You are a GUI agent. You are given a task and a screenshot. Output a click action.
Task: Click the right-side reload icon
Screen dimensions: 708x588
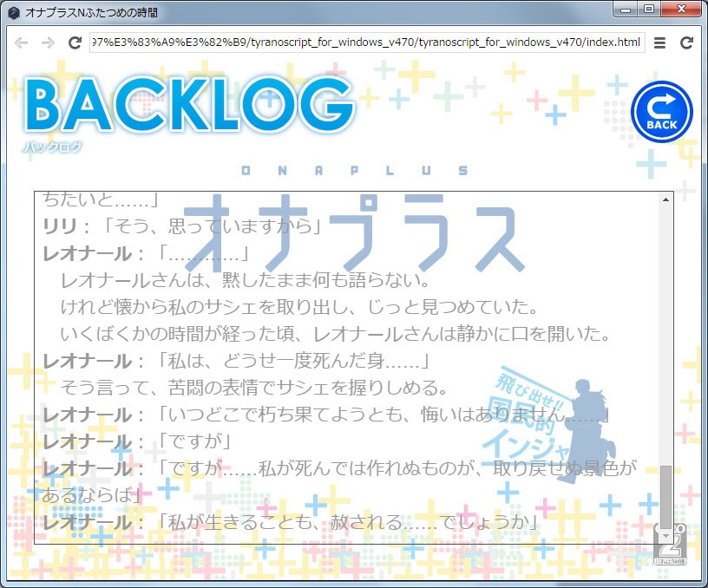point(686,42)
